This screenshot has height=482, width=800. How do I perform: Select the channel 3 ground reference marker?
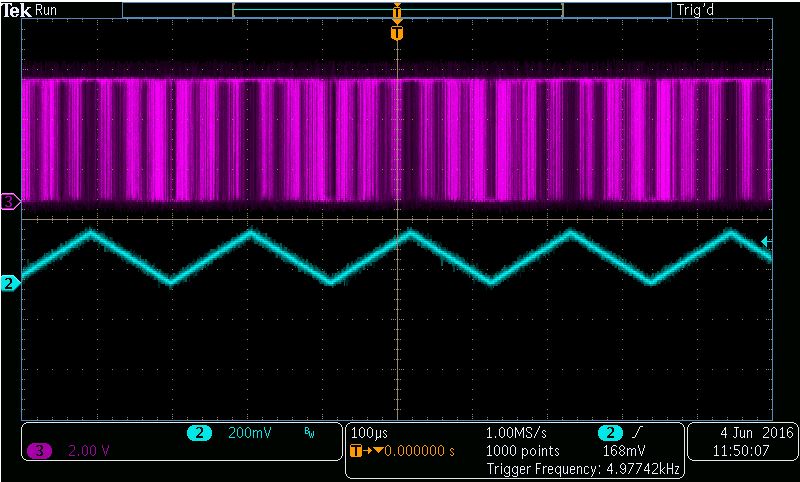point(10,202)
